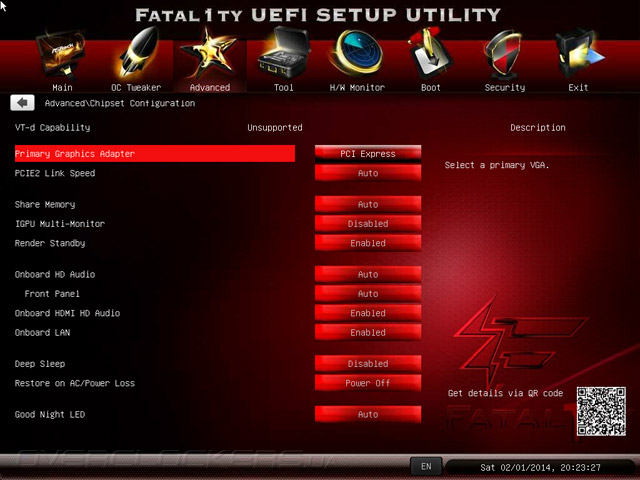Viewport: 640px width, 480px height.
Task: Click the VT-d Capability label
Action: click(52, 128)
